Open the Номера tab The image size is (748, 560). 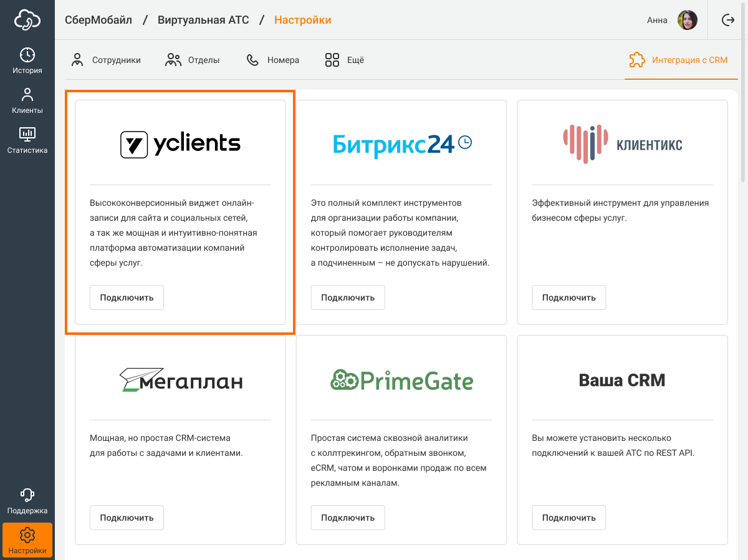tap(273, 60)
